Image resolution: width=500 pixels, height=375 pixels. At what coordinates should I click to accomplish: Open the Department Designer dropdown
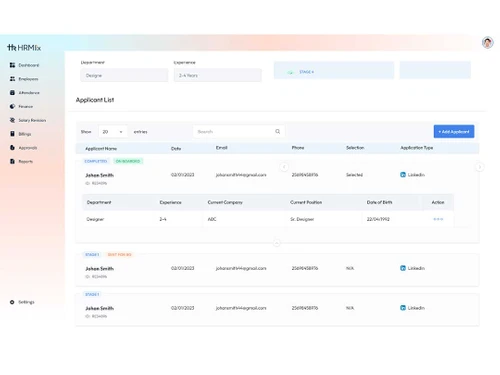pyautogui.click(x=124, y=75)
